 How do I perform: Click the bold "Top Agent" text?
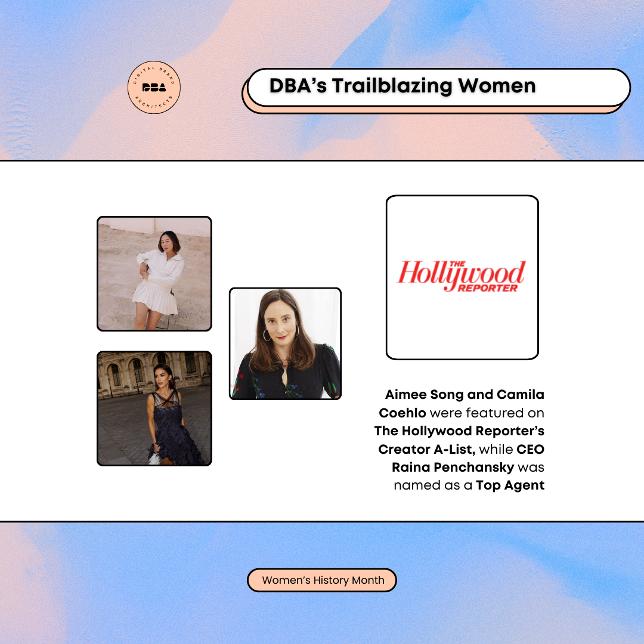click(510, 485)
